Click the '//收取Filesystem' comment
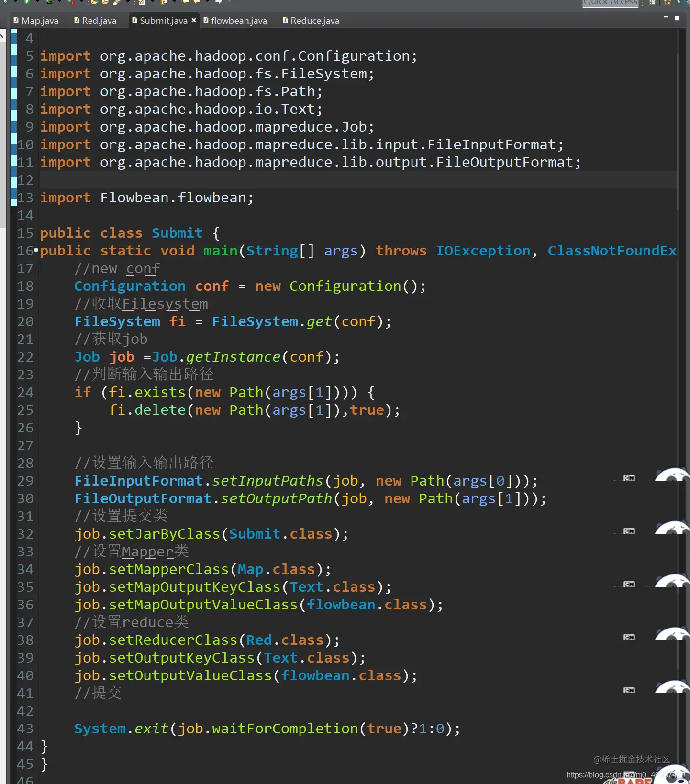Viewport: 690px width, 784px height. (141, 304)
